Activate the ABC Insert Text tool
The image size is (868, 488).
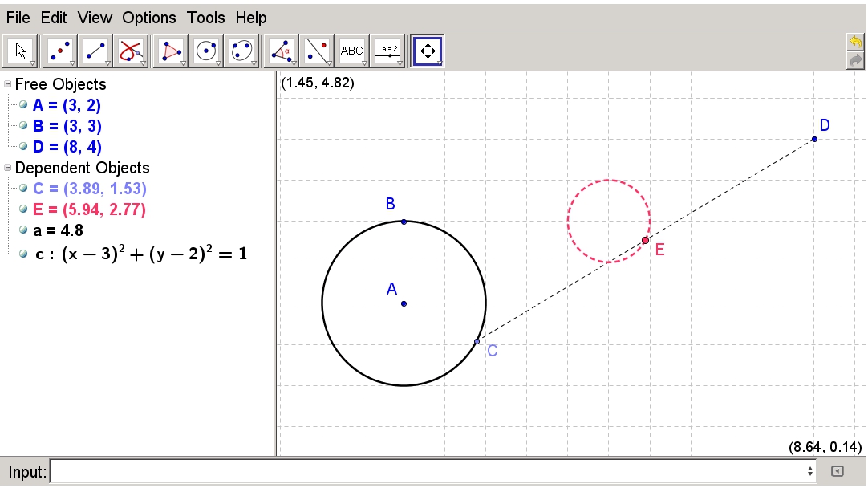click(352, 51)
